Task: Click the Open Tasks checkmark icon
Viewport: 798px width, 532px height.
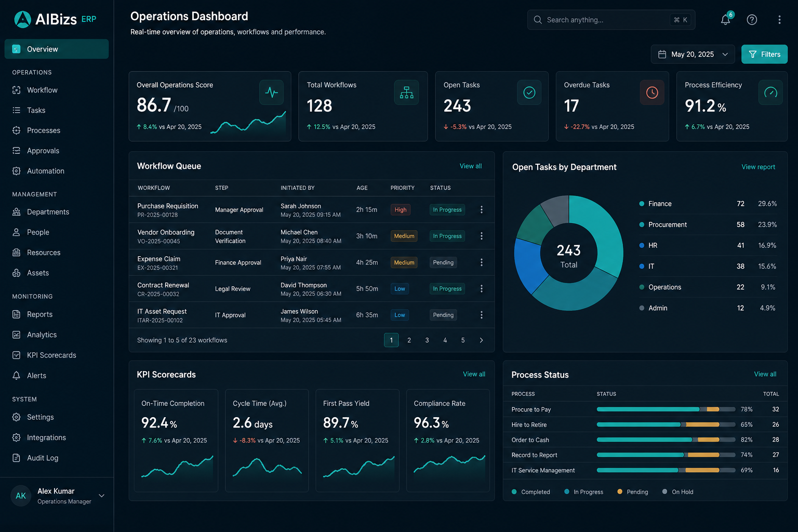Action: click(x=529, y=92)
